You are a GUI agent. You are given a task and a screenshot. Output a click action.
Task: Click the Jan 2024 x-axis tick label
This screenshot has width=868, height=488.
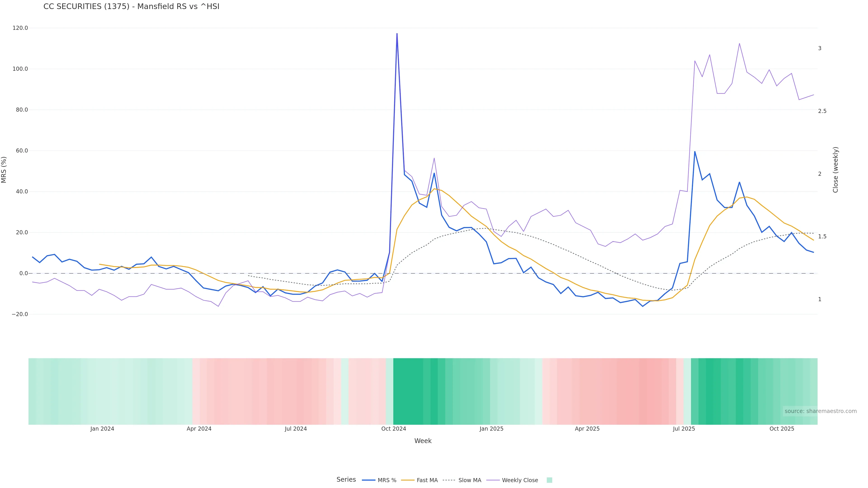[x=102, y=429]
